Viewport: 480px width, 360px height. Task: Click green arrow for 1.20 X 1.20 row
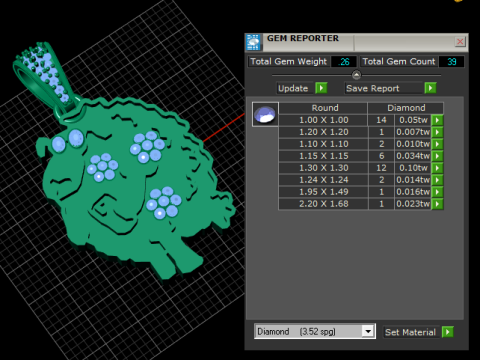(437, 132)
